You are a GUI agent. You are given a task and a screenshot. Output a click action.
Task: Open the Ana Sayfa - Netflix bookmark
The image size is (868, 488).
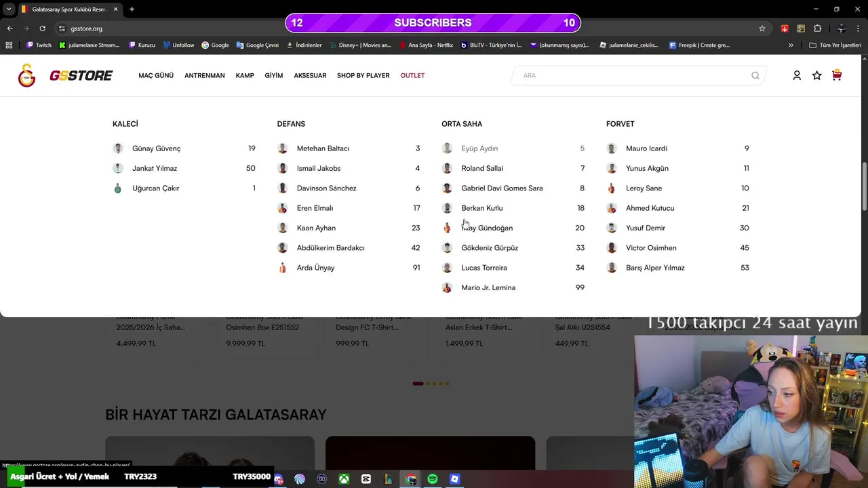pyautogui.click(x=427, y=45)
